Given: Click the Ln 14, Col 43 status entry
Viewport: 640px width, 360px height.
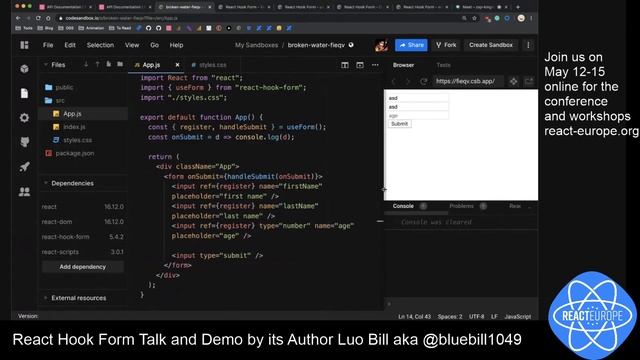Looking at the screenshot, I should [414, 316].
